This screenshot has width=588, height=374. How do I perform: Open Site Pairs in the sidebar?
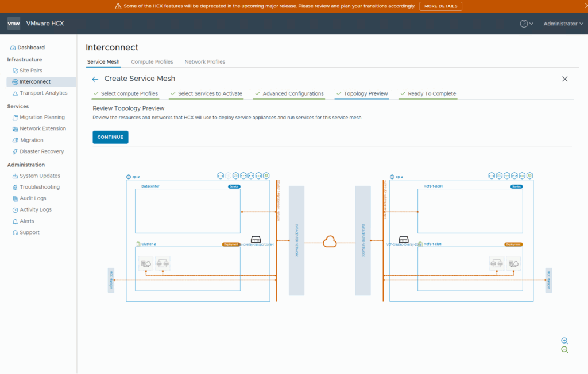(x=31, y=71)
